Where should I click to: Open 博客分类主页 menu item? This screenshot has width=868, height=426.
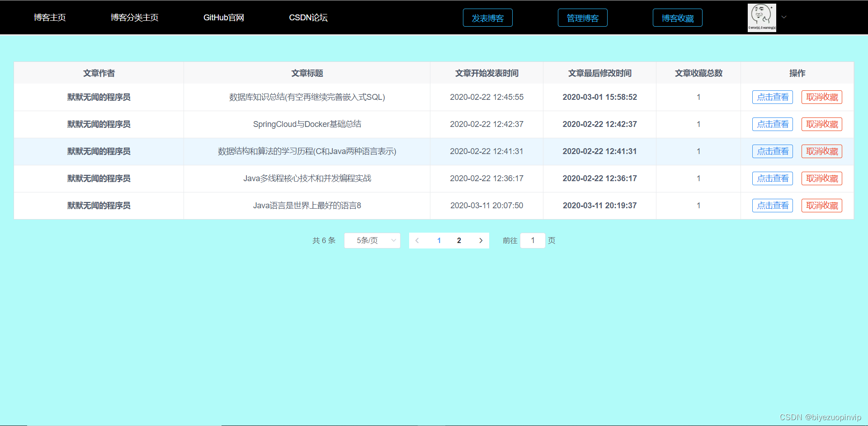click(134, 18)
